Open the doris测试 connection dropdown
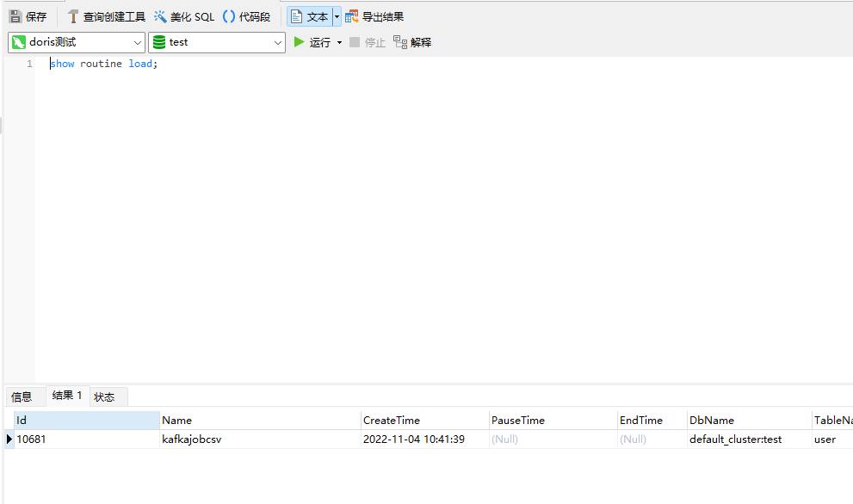This screenshot has width=853, height=504. click(138, 42)
